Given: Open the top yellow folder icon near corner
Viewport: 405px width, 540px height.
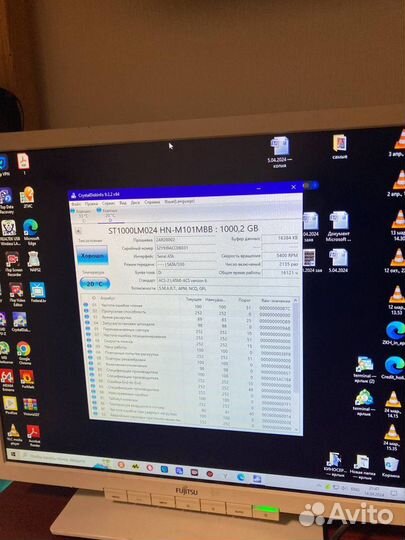Looking at the screenshot, I should (340, 147).
